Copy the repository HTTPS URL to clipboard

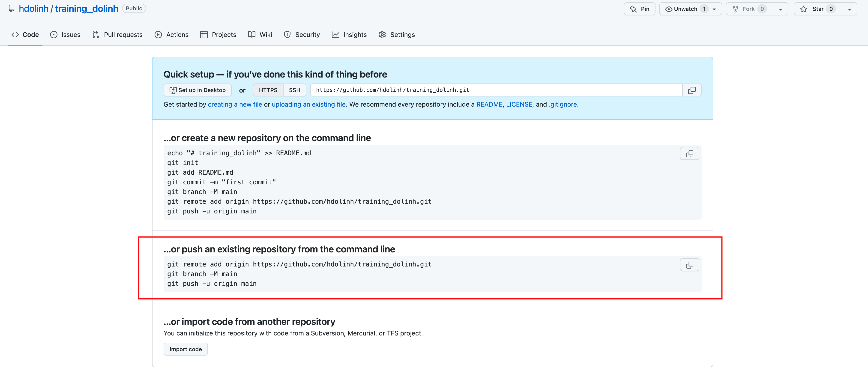tap(691, 90)
